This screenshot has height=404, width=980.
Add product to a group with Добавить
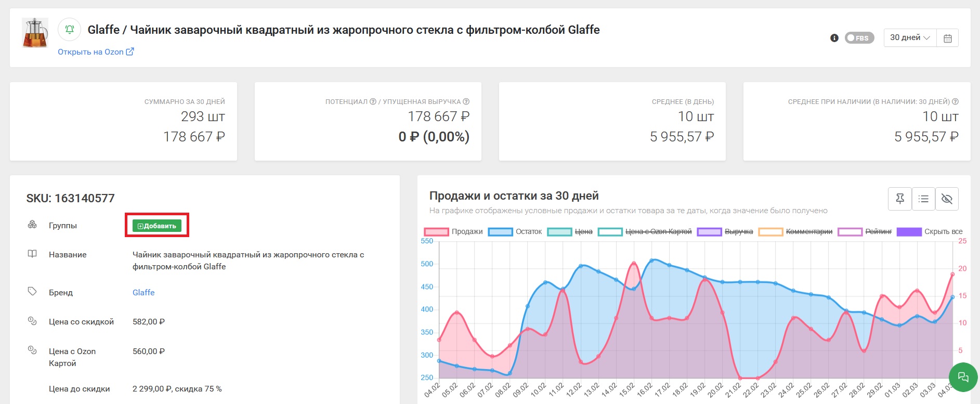click(157, 226)
